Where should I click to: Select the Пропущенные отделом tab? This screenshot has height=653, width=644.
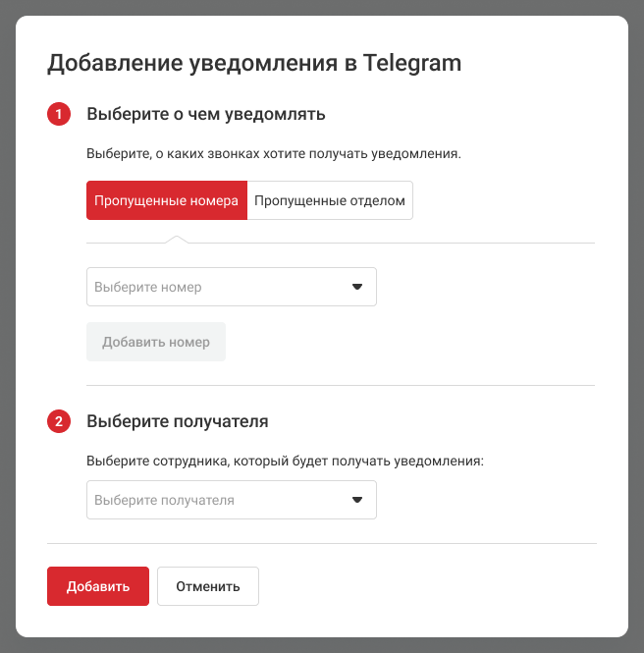(330, 200)
